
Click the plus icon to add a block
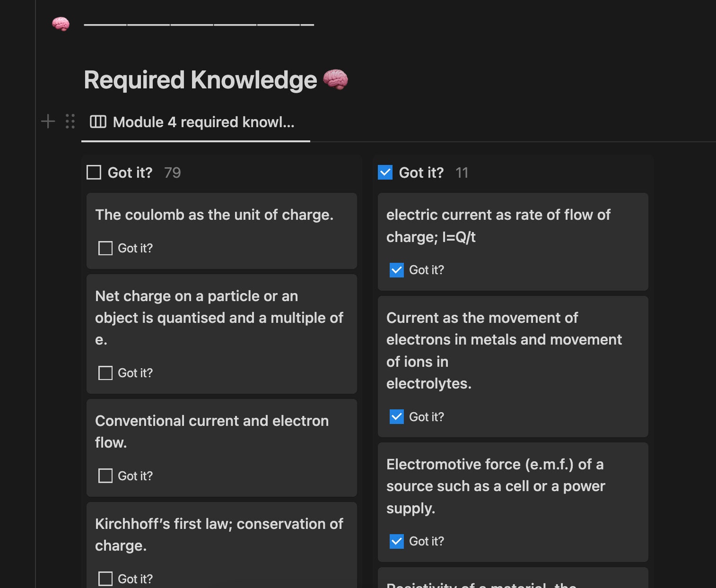click(48, 121)
